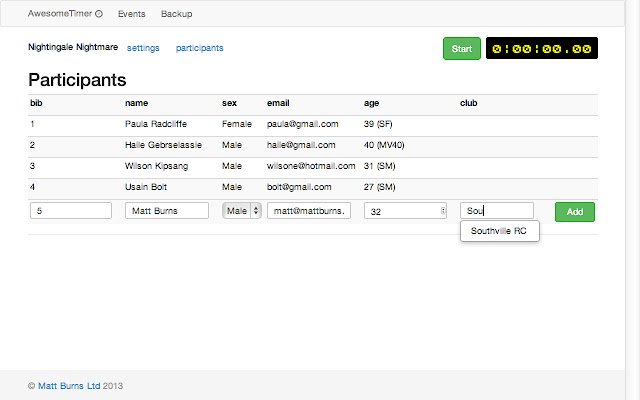The width and height of the screenshot is (640, 400).
Task: Click the age cell 27 (SM)
Action: click(379, 187)
